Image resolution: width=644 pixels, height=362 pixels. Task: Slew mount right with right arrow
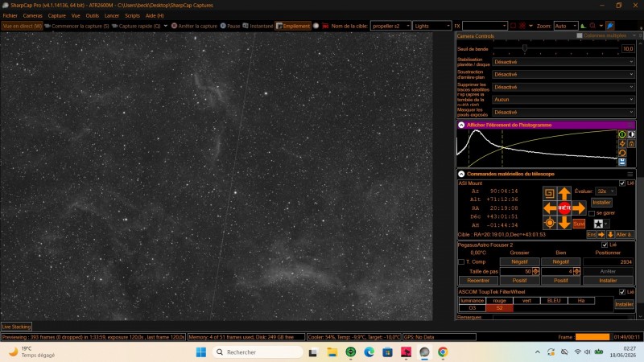tap(579, 208)
